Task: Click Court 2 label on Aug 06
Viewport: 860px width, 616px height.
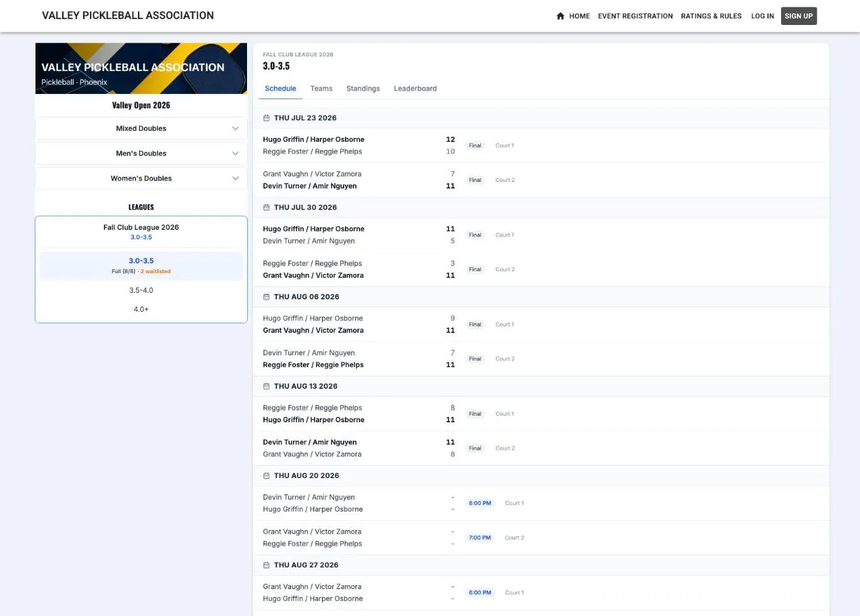Action: (x=505, y=359)
